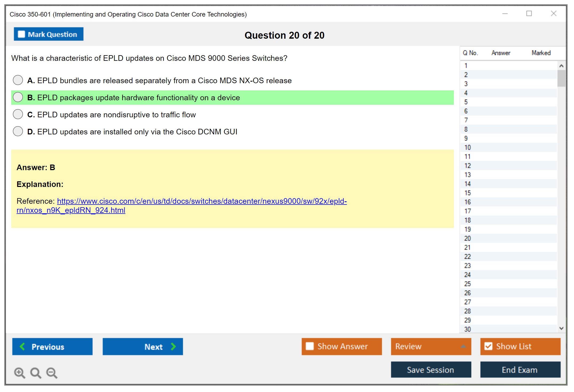
Task: Click the Save Session button
Action: coord(431,370)
